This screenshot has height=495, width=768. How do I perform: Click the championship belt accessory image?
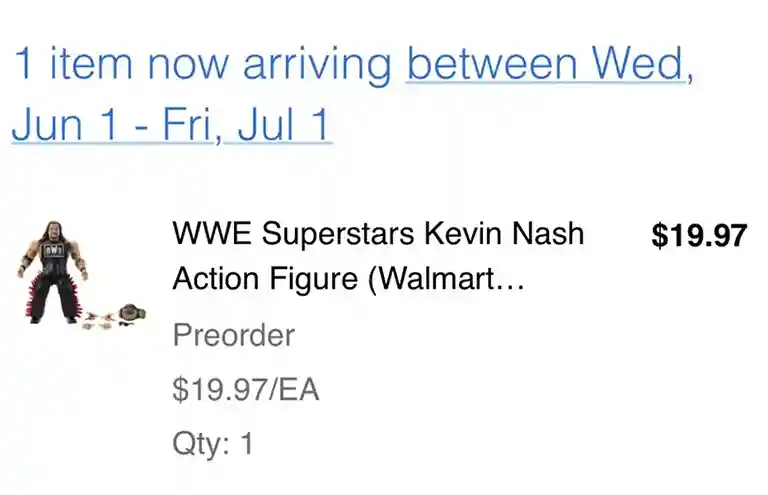coord(127,312)
